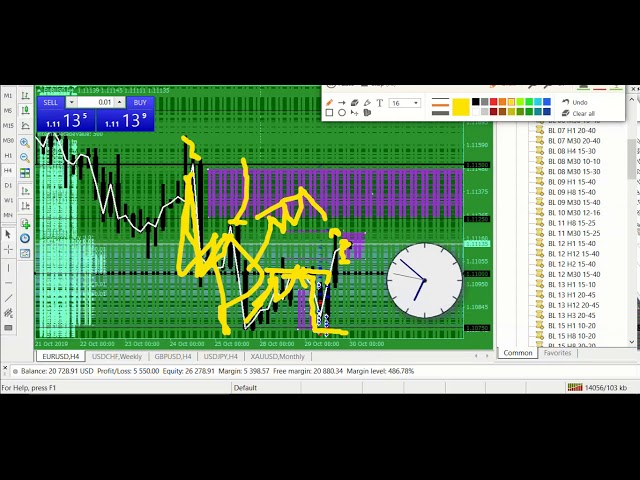This screenshot has width=640, height=480.
Task: Open the Favorites tab in Navigator
Action: coord(557,353)
